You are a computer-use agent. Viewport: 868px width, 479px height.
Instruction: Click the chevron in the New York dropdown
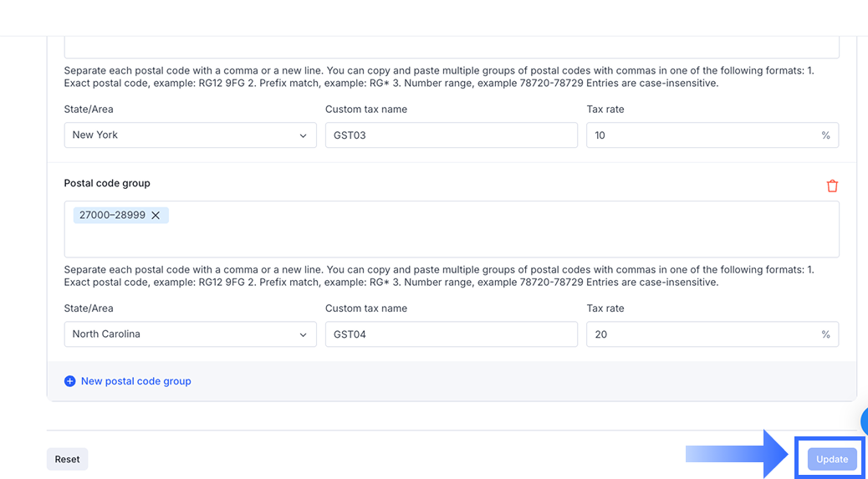pos(303,135)
